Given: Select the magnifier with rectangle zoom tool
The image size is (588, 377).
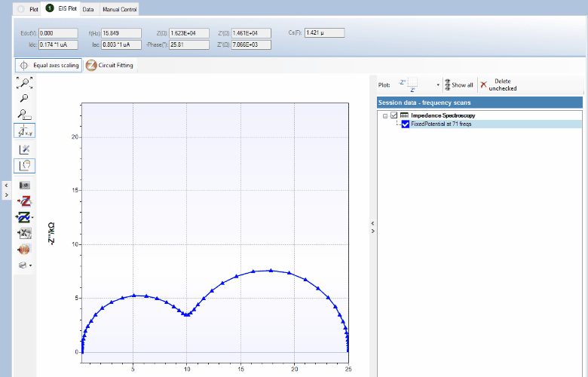Looking at the screenshot, I should click(x=24, y=115).
